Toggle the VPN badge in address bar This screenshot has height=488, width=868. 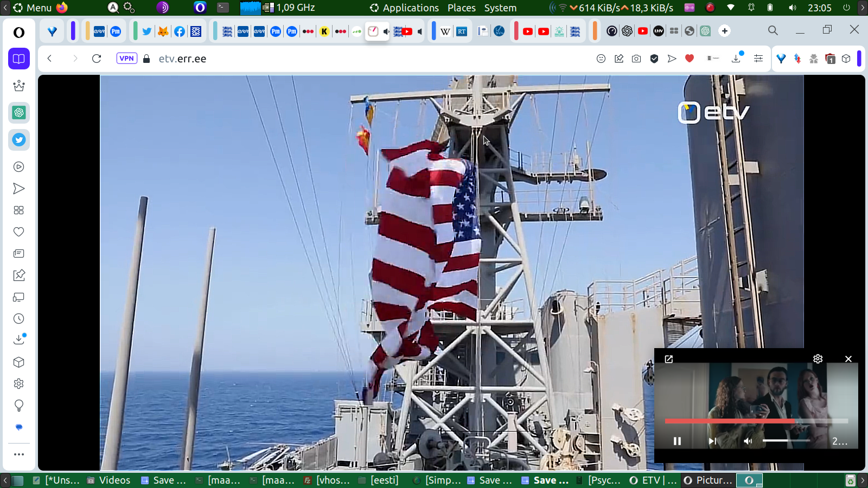pos(126,59)
